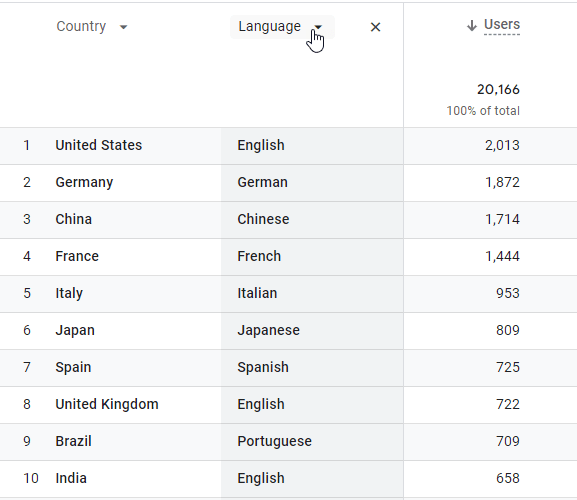This screenshot has width=577, height=500.
Task: Click the China country cell
Action: pos(74,219)
